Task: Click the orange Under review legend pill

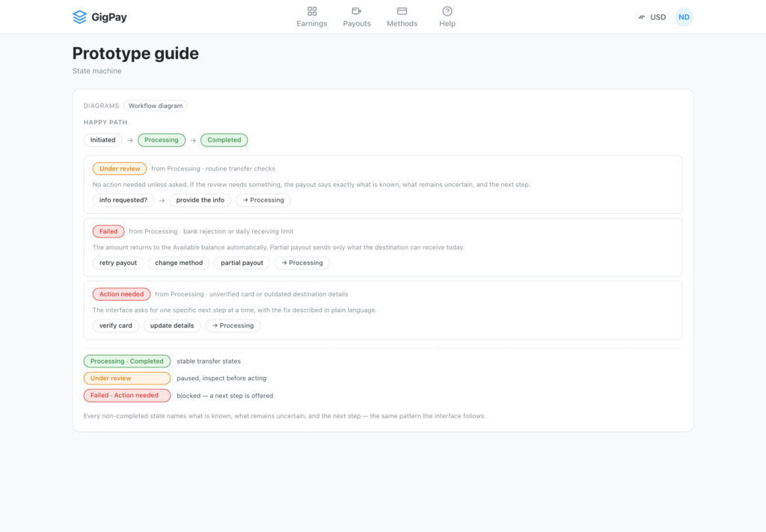Action: tap(126, 378)
